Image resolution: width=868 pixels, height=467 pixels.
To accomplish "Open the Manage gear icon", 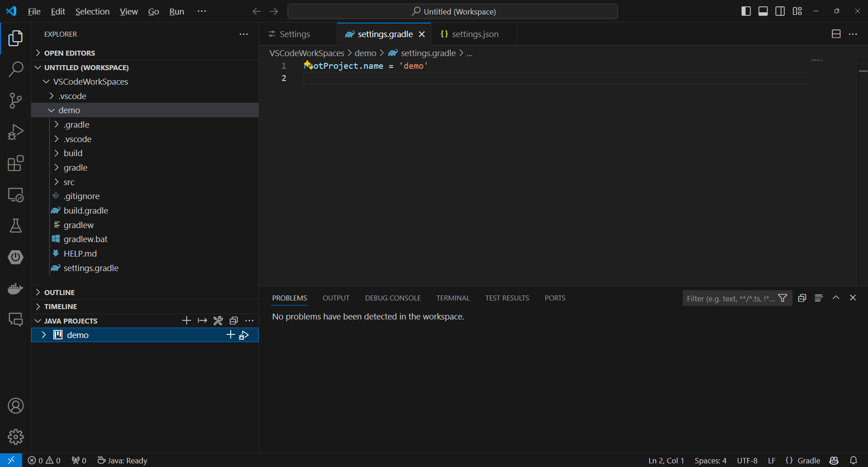I will [16, 437].
